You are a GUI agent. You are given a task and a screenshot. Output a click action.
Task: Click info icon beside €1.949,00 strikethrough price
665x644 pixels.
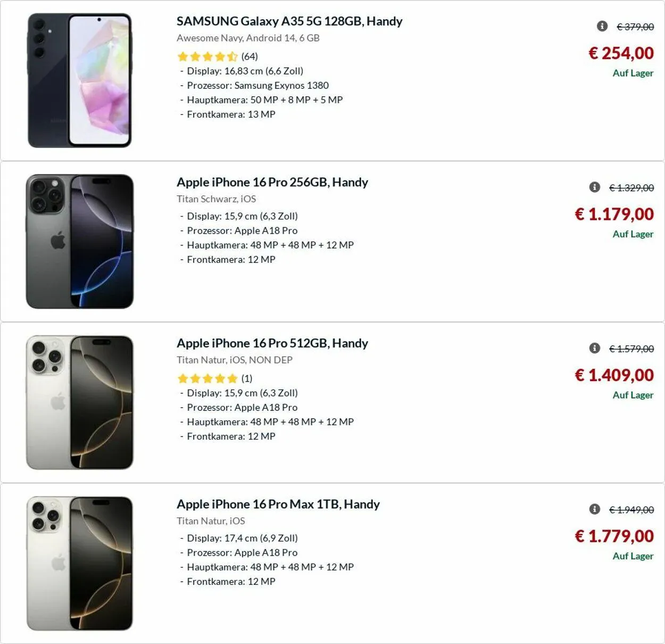click(x=595, y=509)
